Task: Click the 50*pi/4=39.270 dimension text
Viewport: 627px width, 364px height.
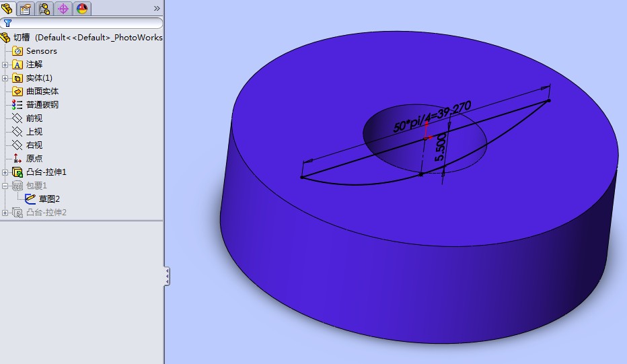Action: tap(432, 116)
